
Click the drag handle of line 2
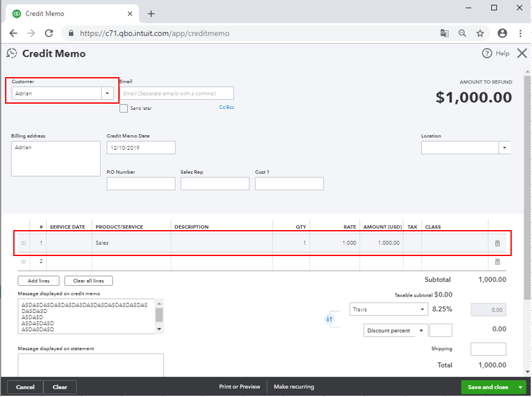pyautogui.click(x=23, y=261)
